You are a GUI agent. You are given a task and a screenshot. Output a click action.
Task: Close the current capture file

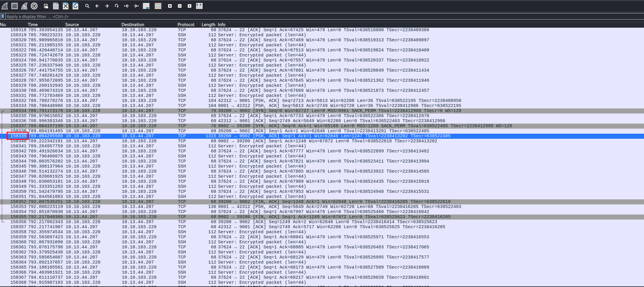click(x=65, y=6)
